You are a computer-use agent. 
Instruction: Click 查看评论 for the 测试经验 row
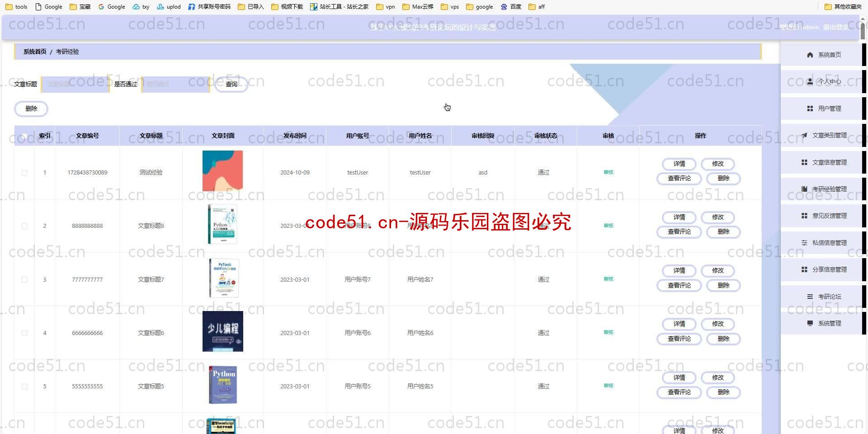pos(679,178)
